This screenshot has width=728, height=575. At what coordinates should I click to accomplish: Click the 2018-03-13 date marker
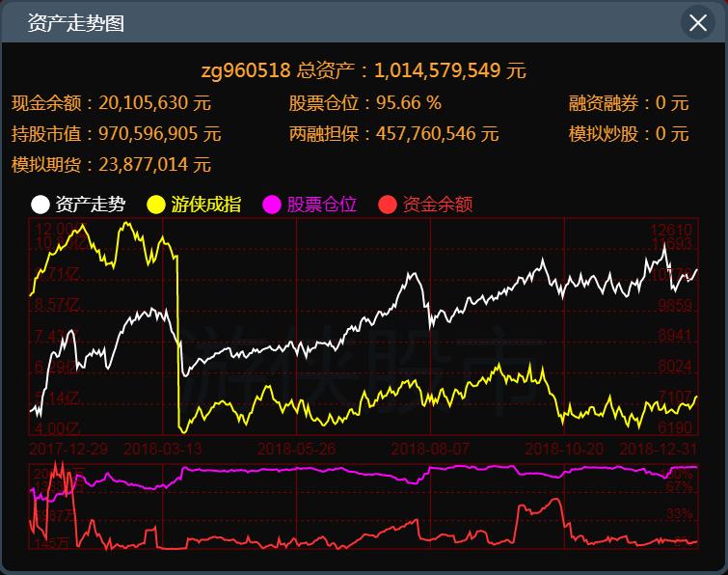(162, 449)
